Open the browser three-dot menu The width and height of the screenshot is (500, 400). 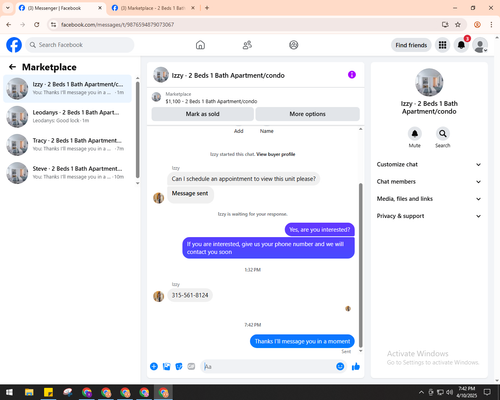[x=491, y=24]
